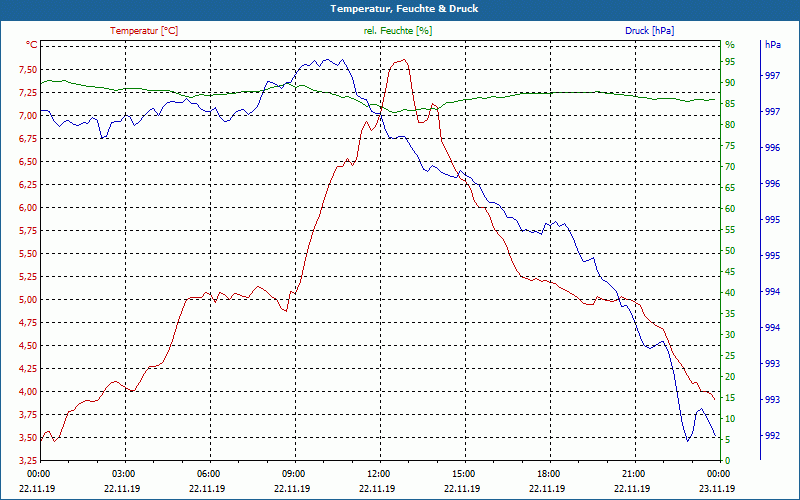This screenshot has height=500, width=800.
Task: Click the '23.11.19' date label
Action: click(717, 489)
